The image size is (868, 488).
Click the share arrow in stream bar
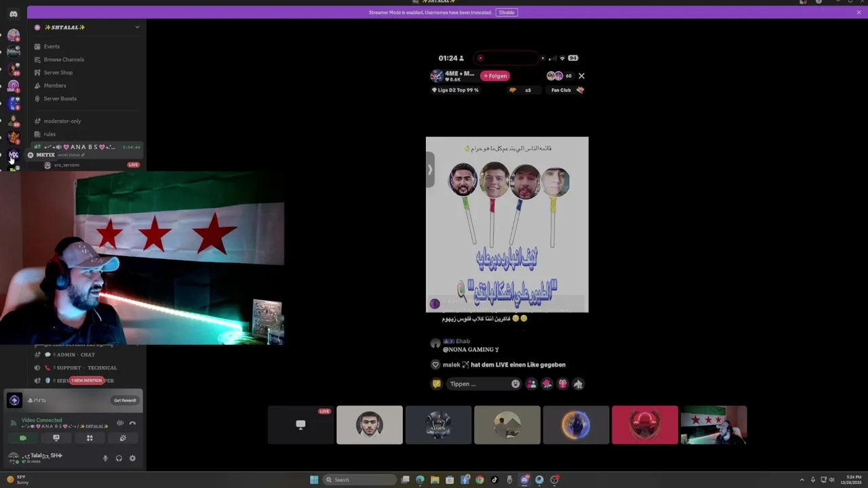(x=578, y=384)
